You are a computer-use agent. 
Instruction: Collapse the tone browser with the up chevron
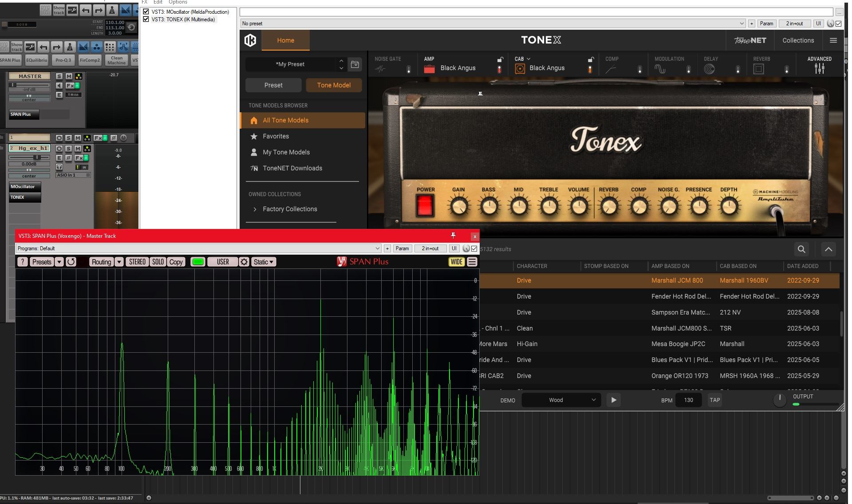click(x=828, y=249)
